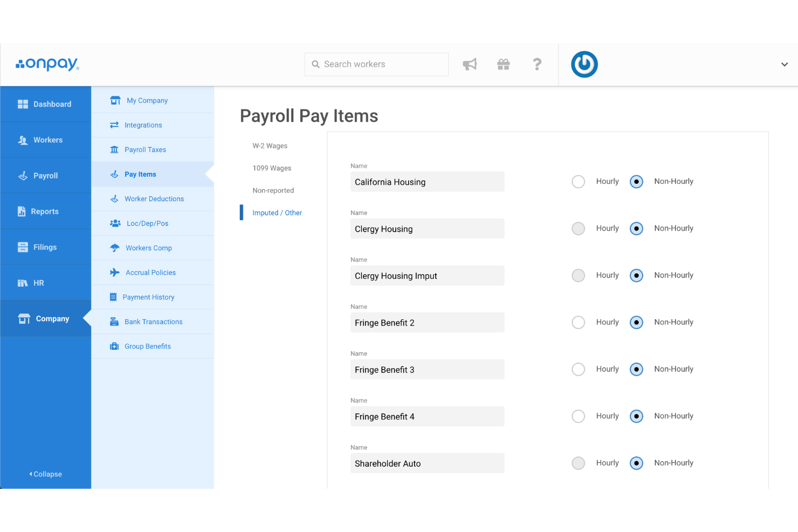Open Integrations link

[x=143, y=125]
